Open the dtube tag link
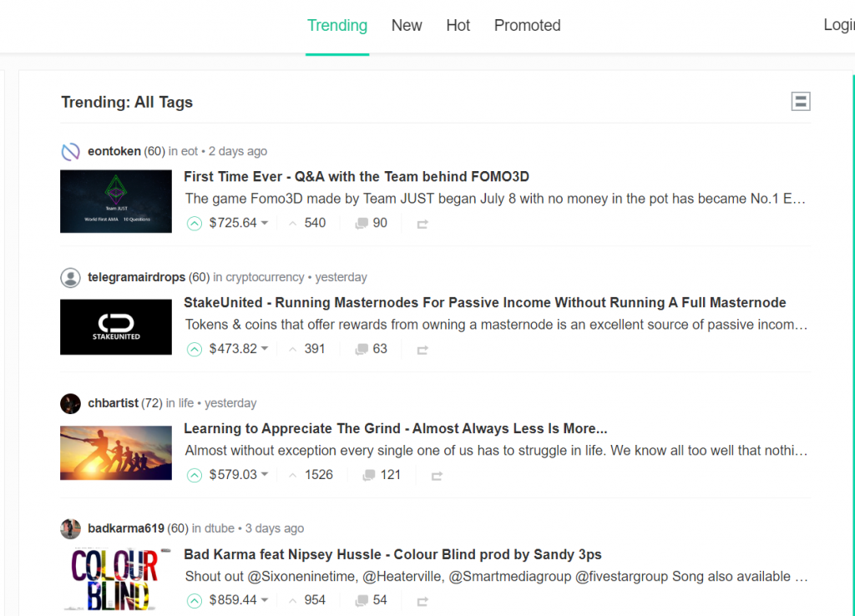This screenshot has height=616, width=855. (x=220, y=528)
